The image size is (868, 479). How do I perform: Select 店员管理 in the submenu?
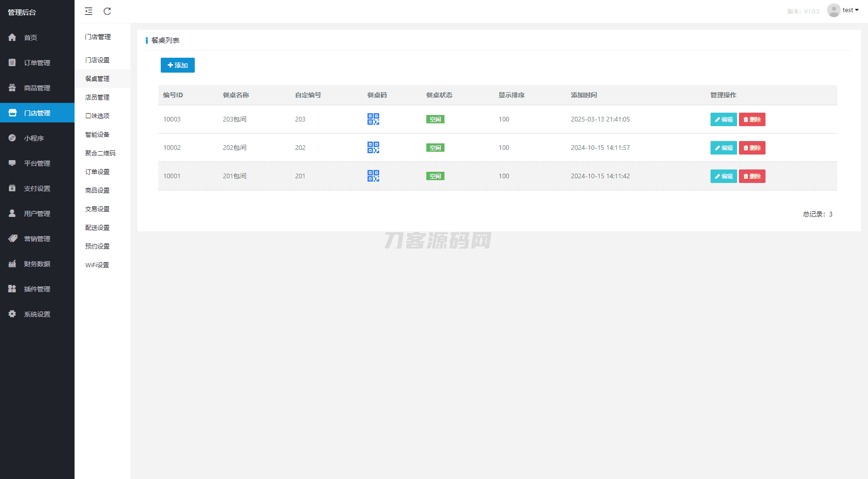click(x=97, y=97)
